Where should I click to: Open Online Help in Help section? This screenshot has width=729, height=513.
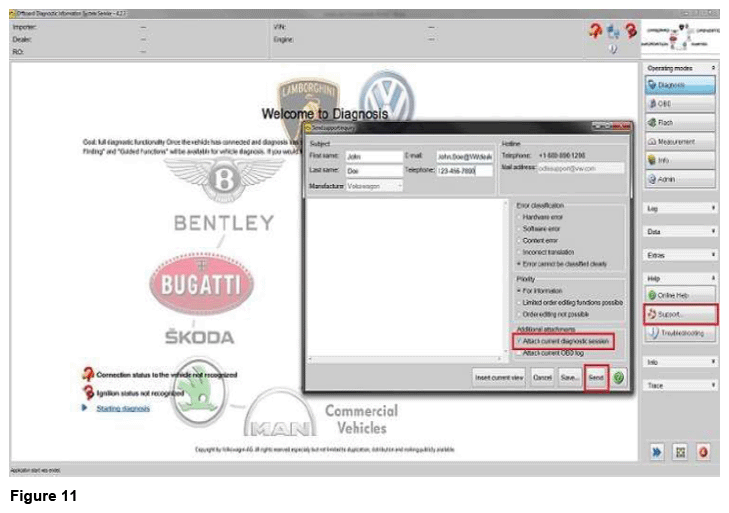tap(680, 295)
